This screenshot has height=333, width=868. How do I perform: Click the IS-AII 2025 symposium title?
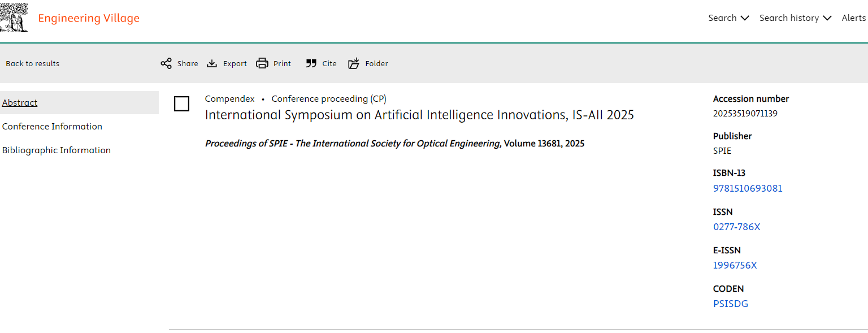click(419, 115)
